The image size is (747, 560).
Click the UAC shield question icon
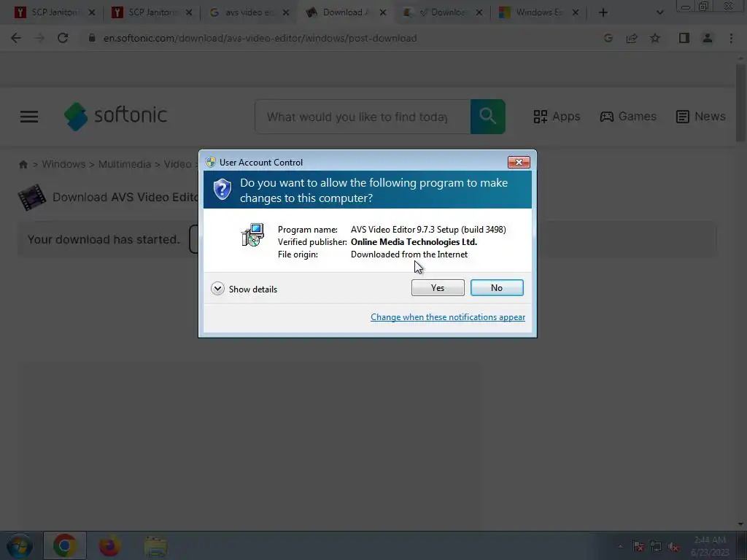click(222, 190)
